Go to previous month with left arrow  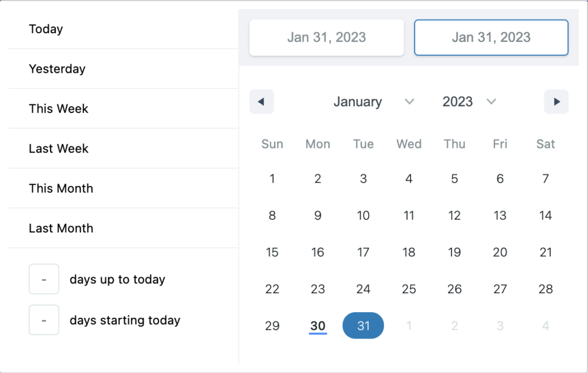tap(261, 102)
